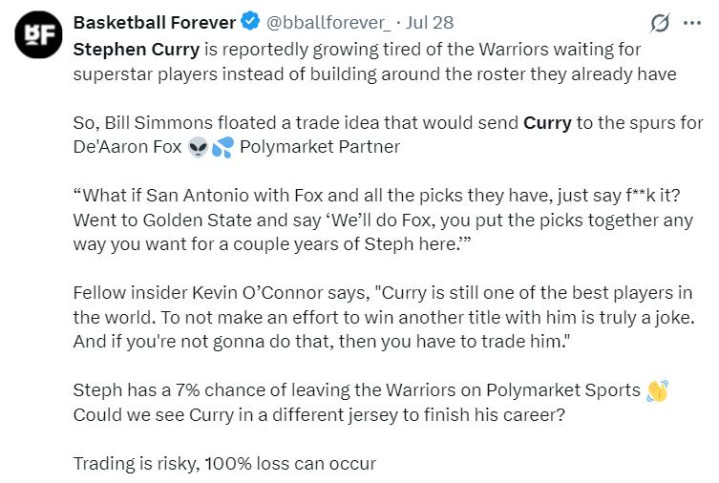Click the bold Stephen Curry text

coord(136,50)
